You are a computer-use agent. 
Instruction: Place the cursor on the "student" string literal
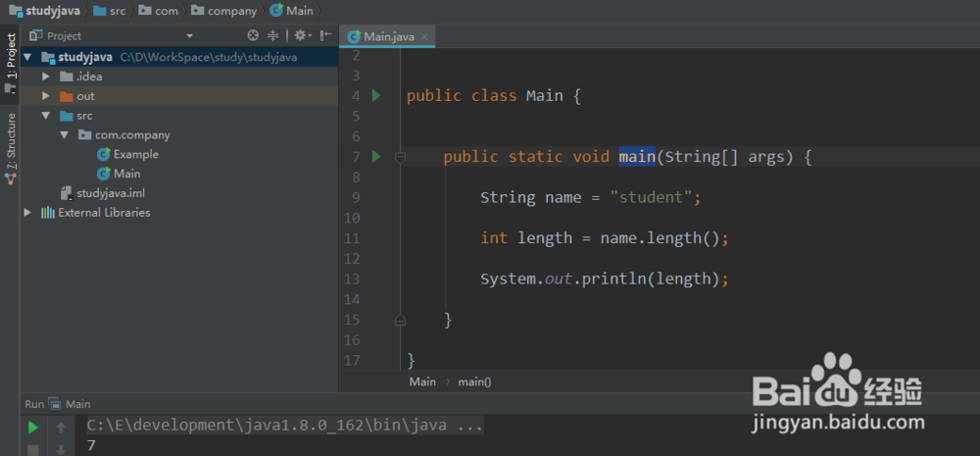pos(651,198)
